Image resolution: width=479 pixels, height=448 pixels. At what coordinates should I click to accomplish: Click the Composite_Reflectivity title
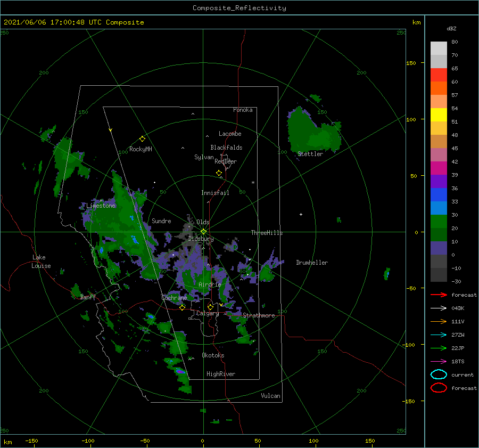[x=240, y=8]
